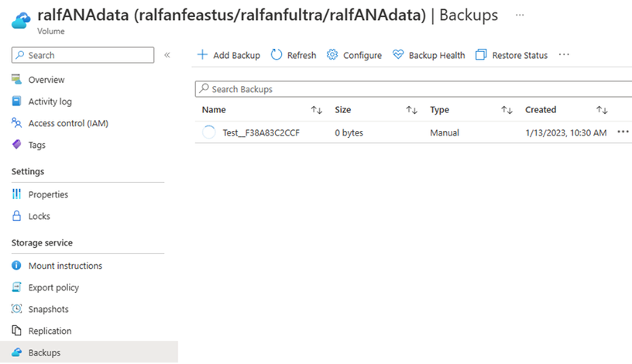Click the 1/13/2023, 10:30 AM created cell

coord(566,132)
